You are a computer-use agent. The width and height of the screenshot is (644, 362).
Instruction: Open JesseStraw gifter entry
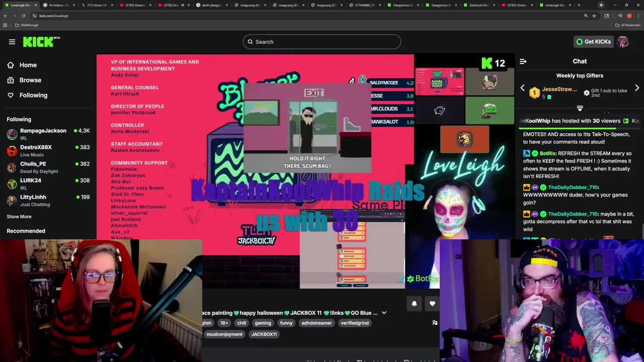click(553, 93)
